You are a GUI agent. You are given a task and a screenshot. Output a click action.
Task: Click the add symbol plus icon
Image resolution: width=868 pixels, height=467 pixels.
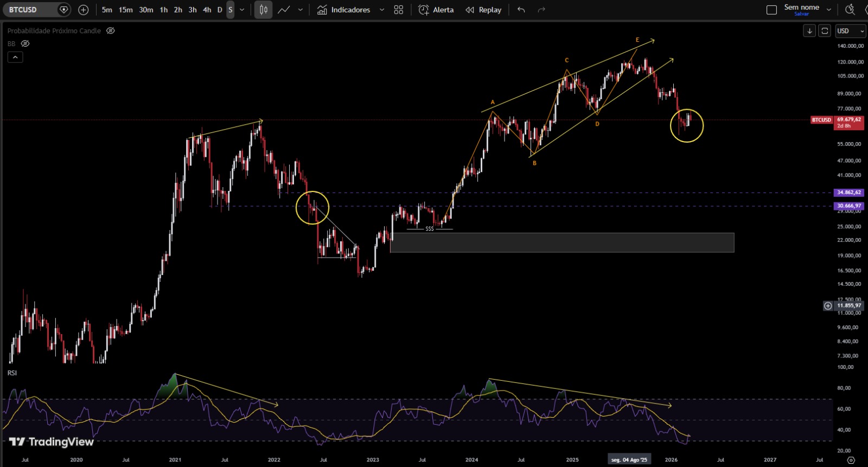83,10
